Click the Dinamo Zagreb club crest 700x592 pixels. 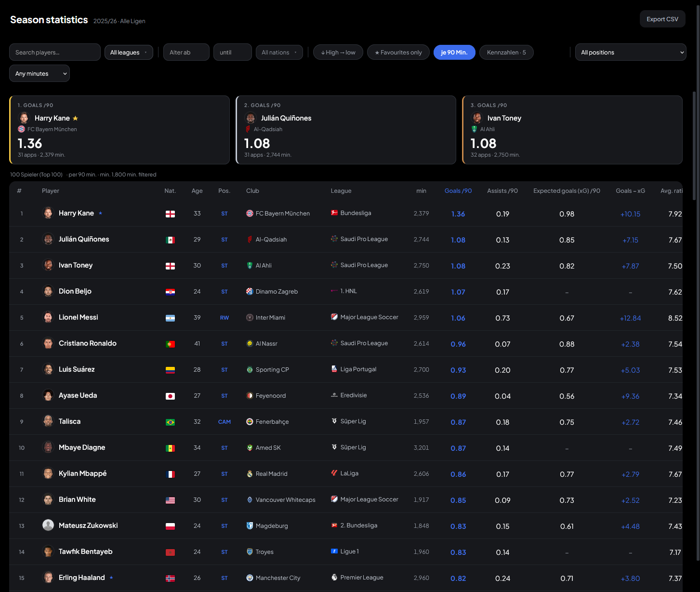(250, 291)
